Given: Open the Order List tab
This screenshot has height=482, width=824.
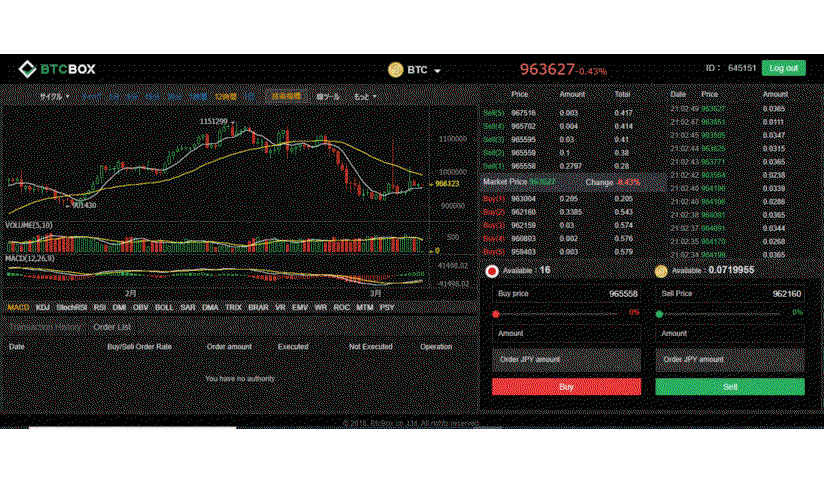Looking at the screenshot, I should pyautogui.click(x=112, y=327).
